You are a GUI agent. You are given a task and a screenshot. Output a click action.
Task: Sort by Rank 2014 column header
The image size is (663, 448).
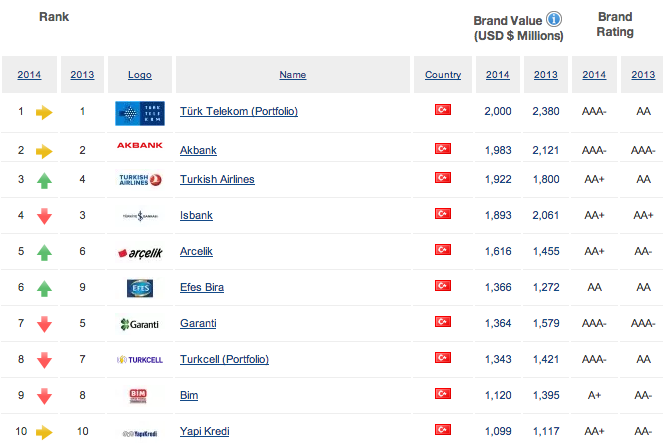pyautogui.click(x=29, y=75)
